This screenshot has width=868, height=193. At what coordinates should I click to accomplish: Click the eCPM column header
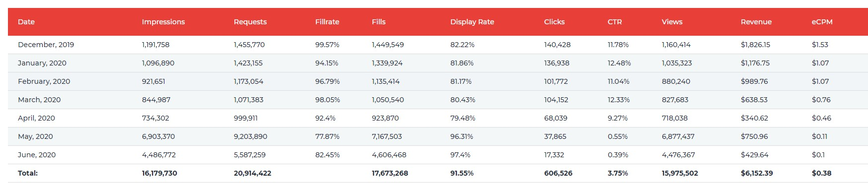822,22
